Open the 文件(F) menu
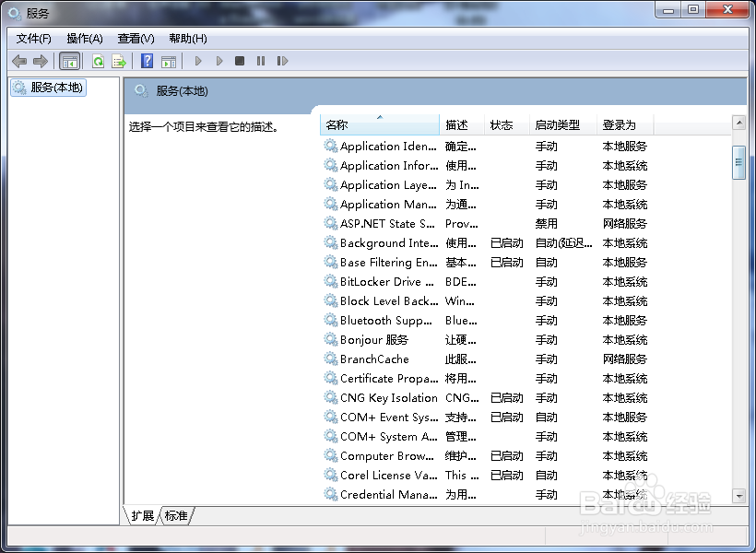Screen dimensions: 756x553 33,39
